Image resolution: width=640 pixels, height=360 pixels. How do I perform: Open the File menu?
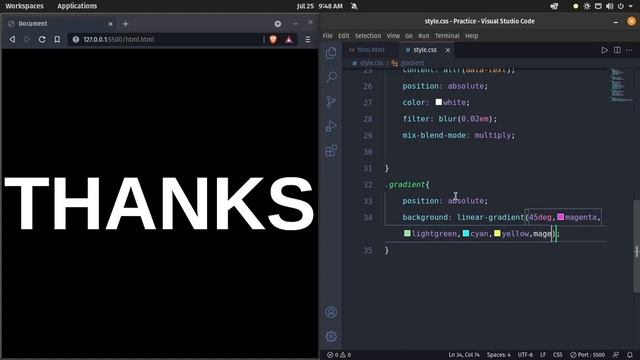(328, 36)
